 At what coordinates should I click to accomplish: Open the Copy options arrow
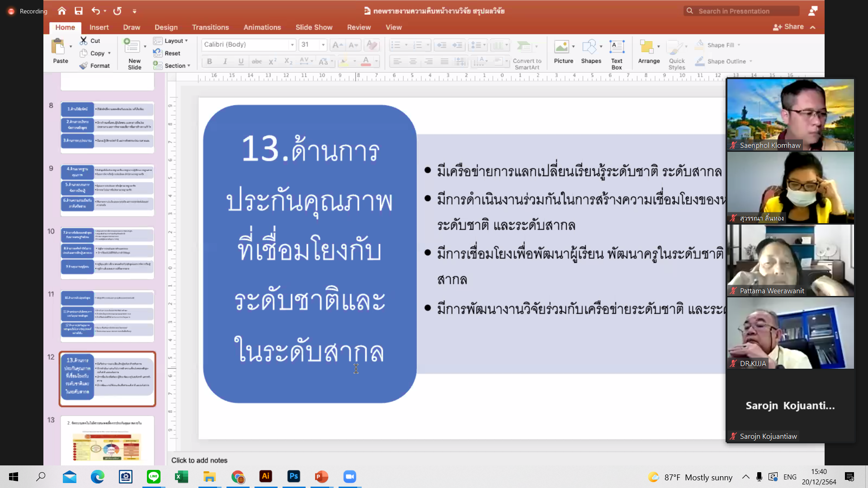coord(109,53)
